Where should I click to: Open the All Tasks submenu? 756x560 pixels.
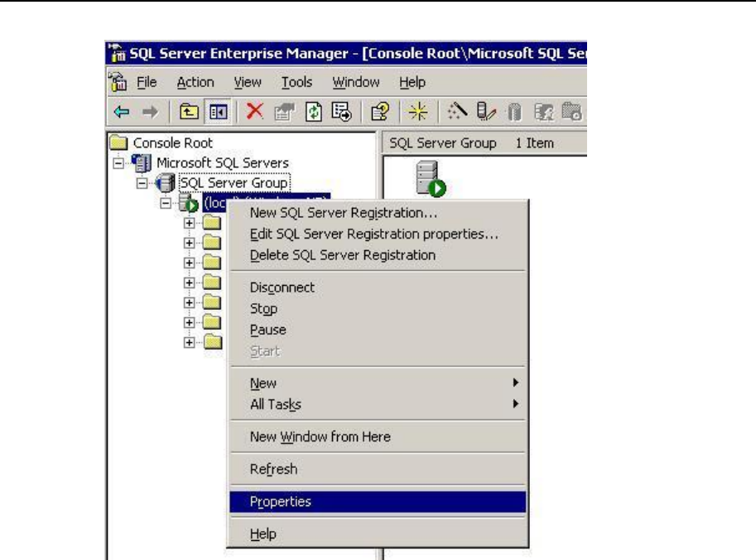tap(378, 404)
